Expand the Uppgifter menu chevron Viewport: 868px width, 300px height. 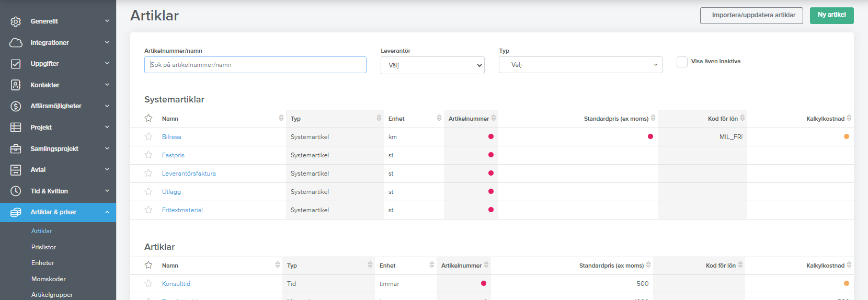click(107, 63)
